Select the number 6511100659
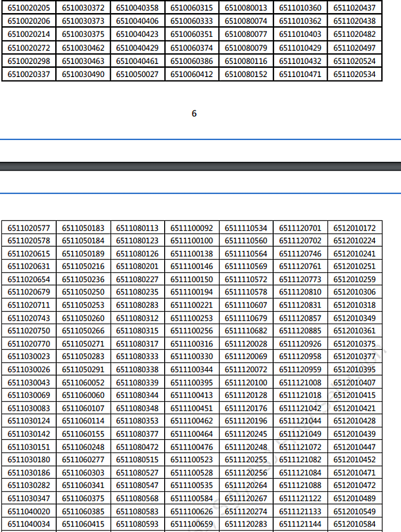This screenshot has width=401, height=532. (192, 524)
